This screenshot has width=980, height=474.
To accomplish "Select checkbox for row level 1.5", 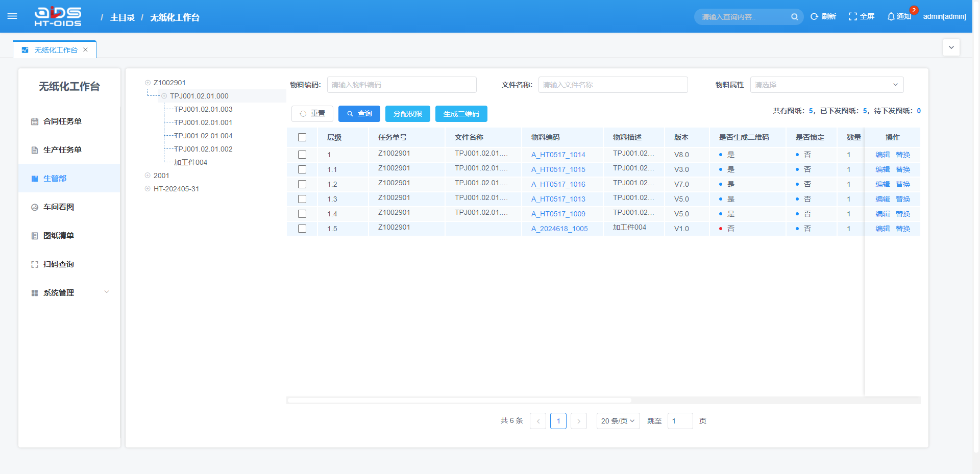I will click(x=302, y=229).
